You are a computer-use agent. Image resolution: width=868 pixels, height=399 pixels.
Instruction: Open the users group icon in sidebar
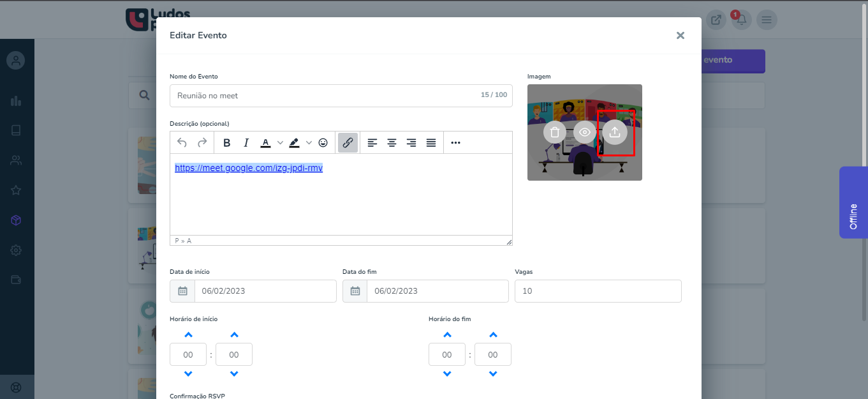click(x=17, y=160)
